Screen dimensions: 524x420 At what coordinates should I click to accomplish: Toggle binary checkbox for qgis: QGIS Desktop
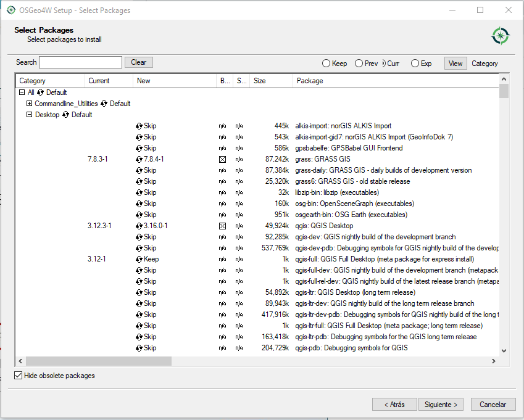222,226
